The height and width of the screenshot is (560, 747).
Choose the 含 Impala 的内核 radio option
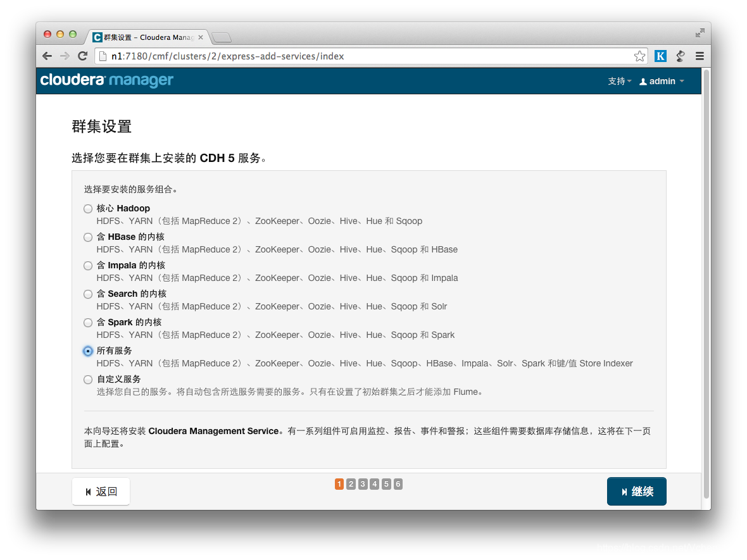coord(87,266)
